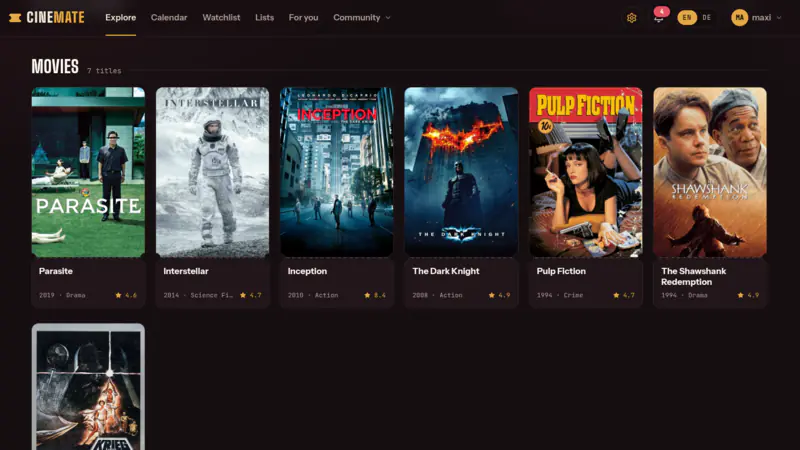The width and height of the screenshot is (800, 450).
Task: Click the CINEMATE brand name
Action: click(55, 18)
